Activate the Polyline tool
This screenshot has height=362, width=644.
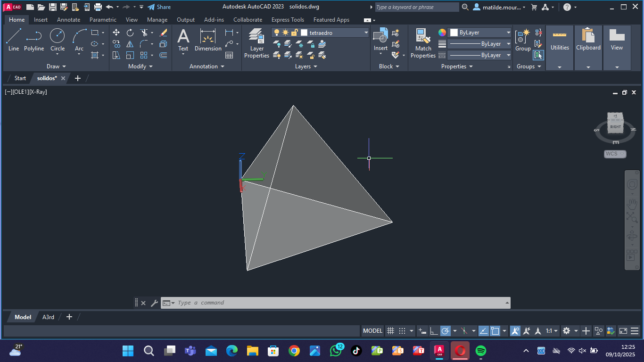coord(34,40)
